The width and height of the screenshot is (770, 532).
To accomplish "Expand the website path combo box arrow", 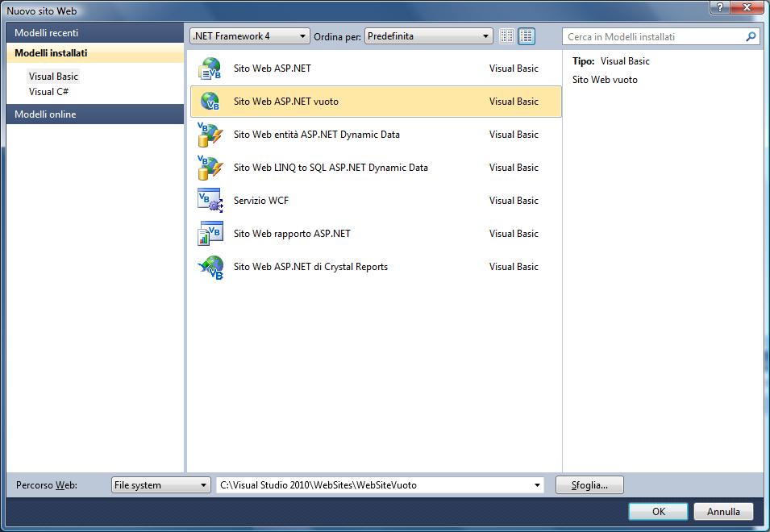I will click(x=537, y=485).
